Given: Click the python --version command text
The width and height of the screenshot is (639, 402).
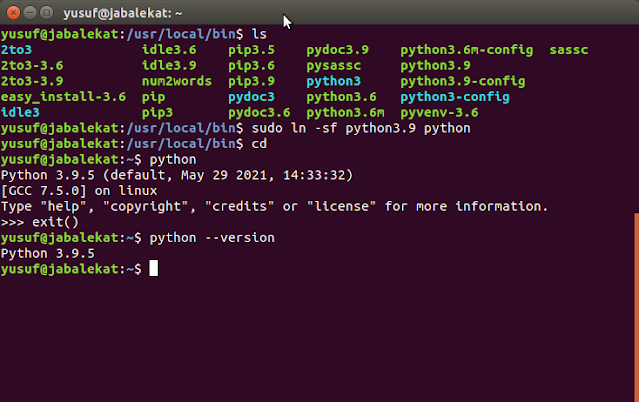Looking at the screenshot, I should point(212,238).
